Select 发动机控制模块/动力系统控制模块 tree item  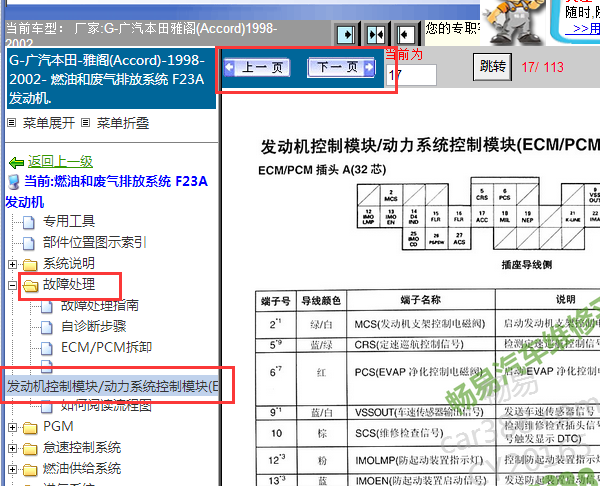tap(112, 387)
